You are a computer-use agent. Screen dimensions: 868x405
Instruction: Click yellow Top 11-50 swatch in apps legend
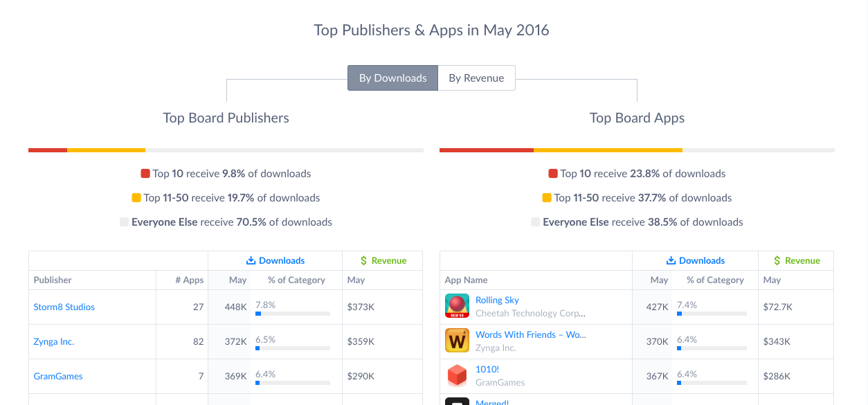547,198
